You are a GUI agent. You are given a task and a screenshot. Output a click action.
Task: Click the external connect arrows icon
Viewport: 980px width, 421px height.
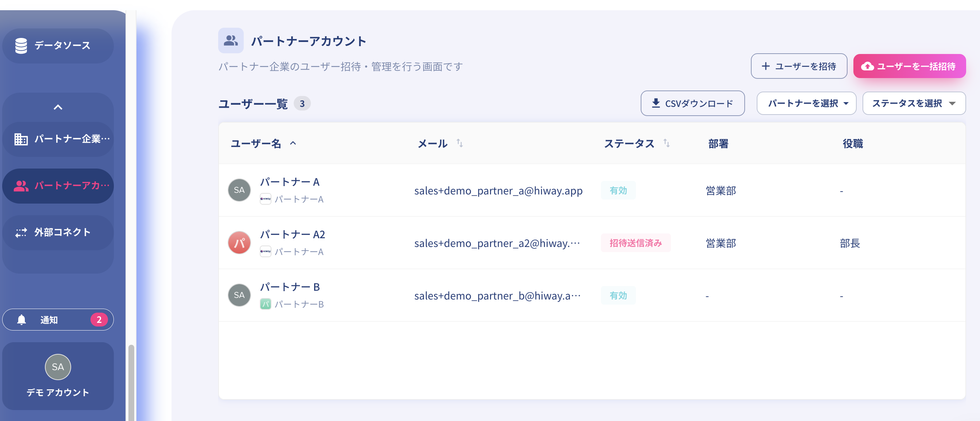point(21,232)
